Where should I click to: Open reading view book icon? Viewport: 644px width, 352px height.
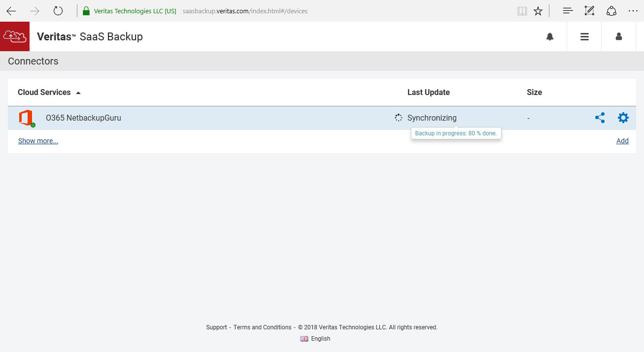(x=522, y=11)
